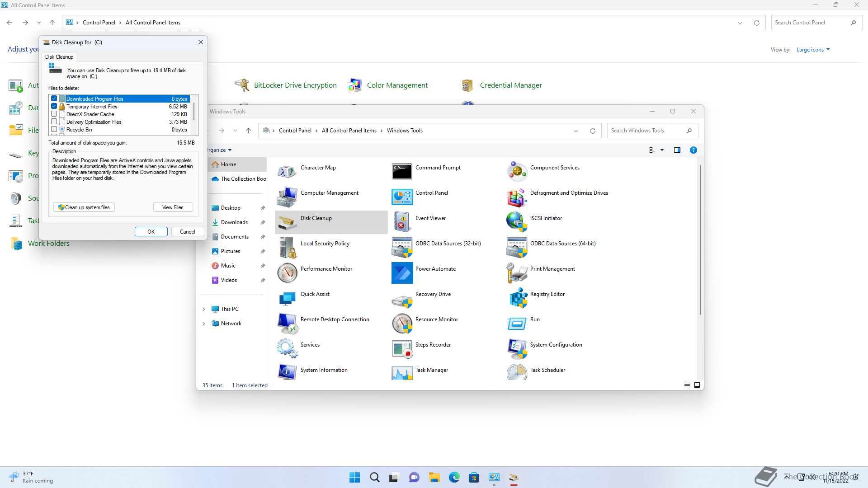The width and height of the screenshot is (868, 488).
Task: Open the Organize menu
Action: pos(219,150)
